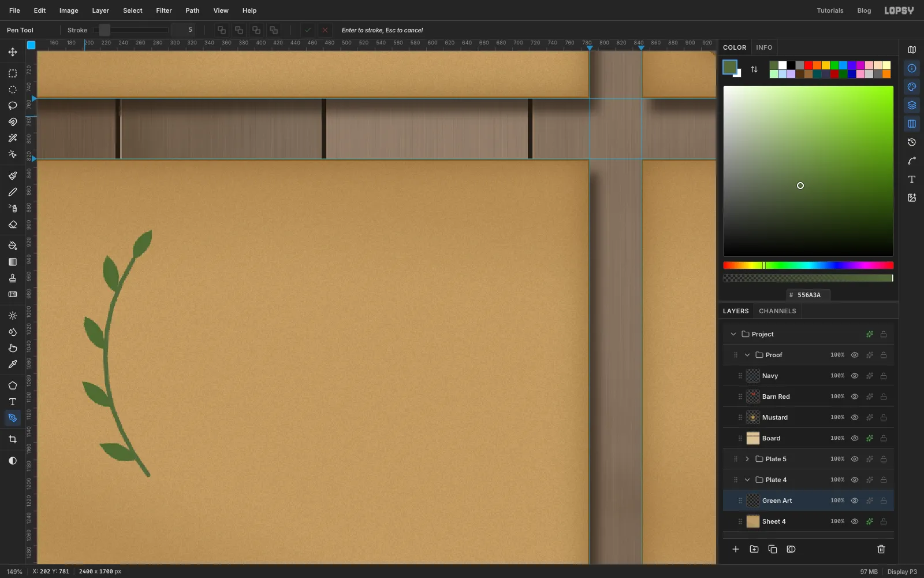Swap foreground and background colors
Viewport: 924px width, 578px height.
(x=754, y=69)
